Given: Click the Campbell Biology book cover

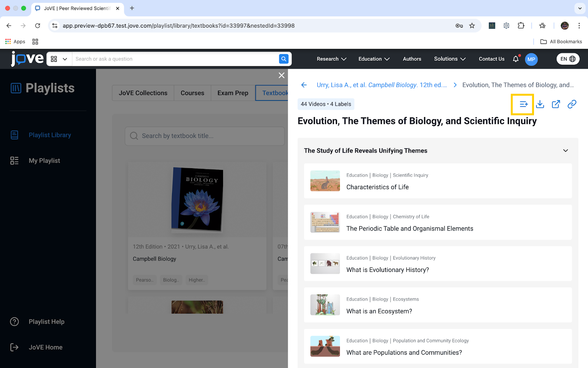Looking at the screenshot, I should [197, 199].
